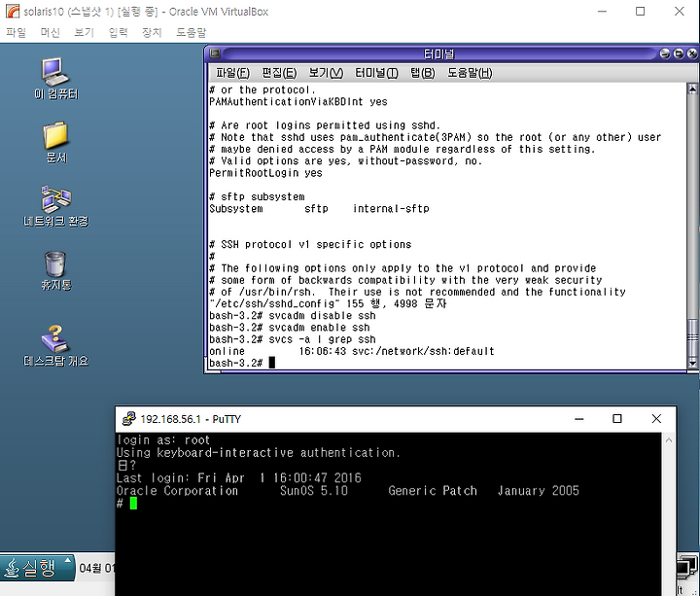Open VirtualBox 머신 menu
Image resolution: width=700 pixels, height=596 pixels.
(x=50, y=32)
